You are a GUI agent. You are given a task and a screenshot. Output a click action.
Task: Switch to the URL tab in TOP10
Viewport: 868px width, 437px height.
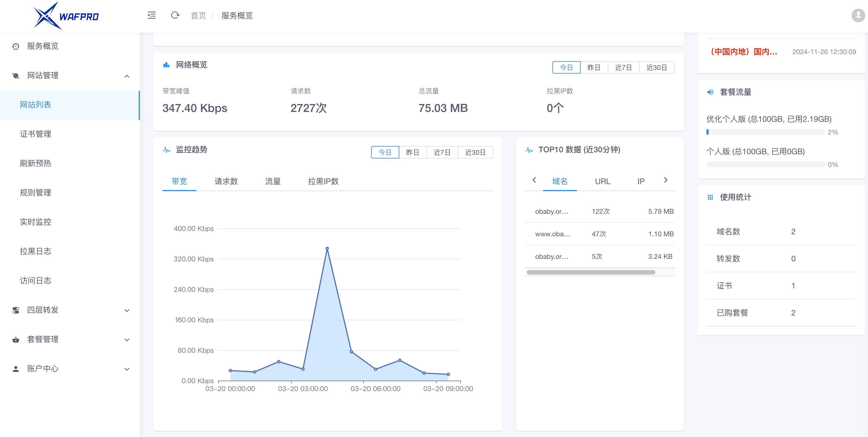[602, 181]
